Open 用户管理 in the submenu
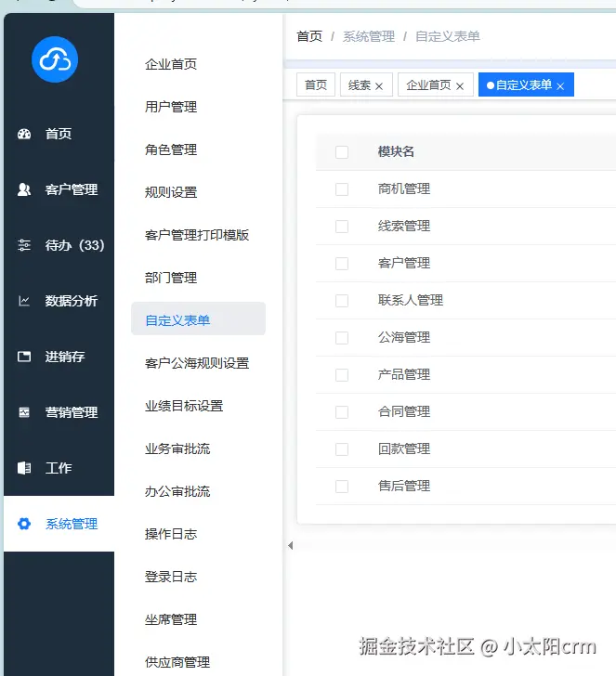Image resolution: width=616 pixels, height=676 pixels. point(171,107)
